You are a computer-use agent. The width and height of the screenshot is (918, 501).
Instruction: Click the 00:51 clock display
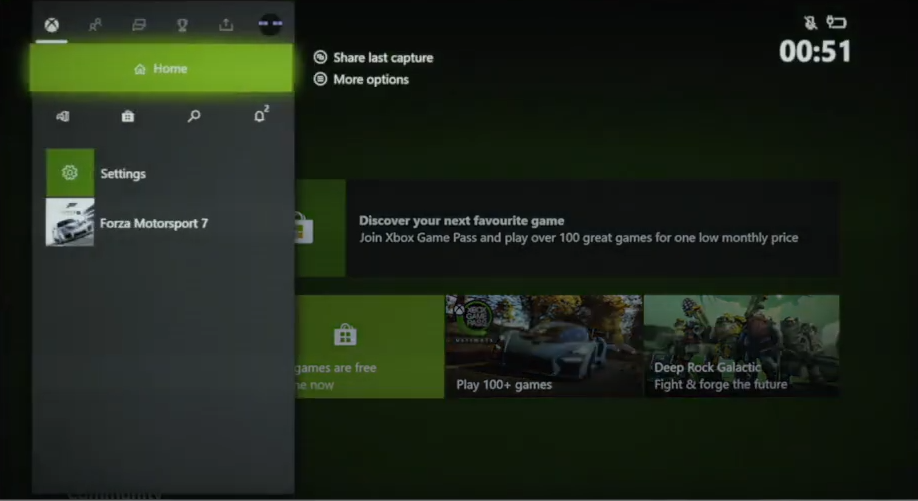[815, 51]
